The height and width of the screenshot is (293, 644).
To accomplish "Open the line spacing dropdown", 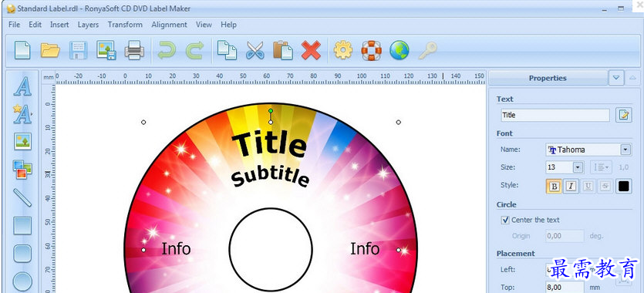I will 602,167.
